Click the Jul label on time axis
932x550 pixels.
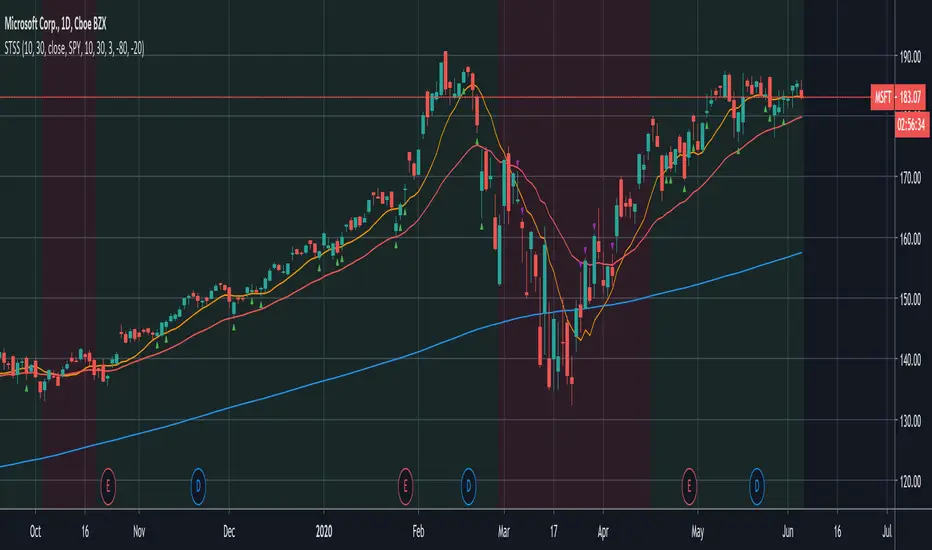pyautogui.click(x=887, y=531)
